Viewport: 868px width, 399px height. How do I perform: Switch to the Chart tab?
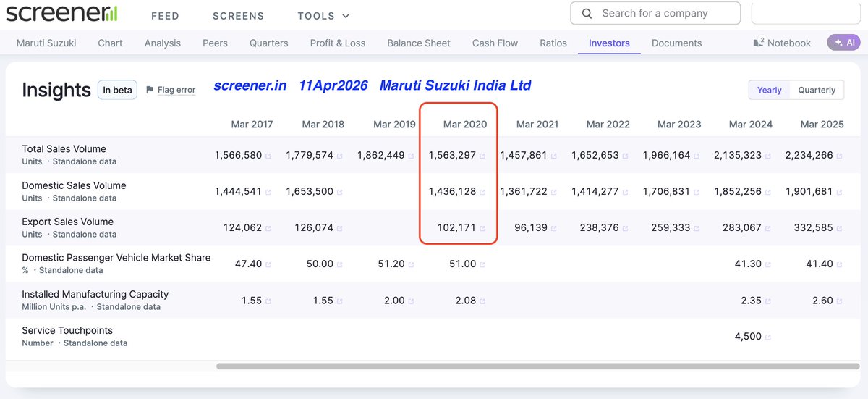(110, 43)
